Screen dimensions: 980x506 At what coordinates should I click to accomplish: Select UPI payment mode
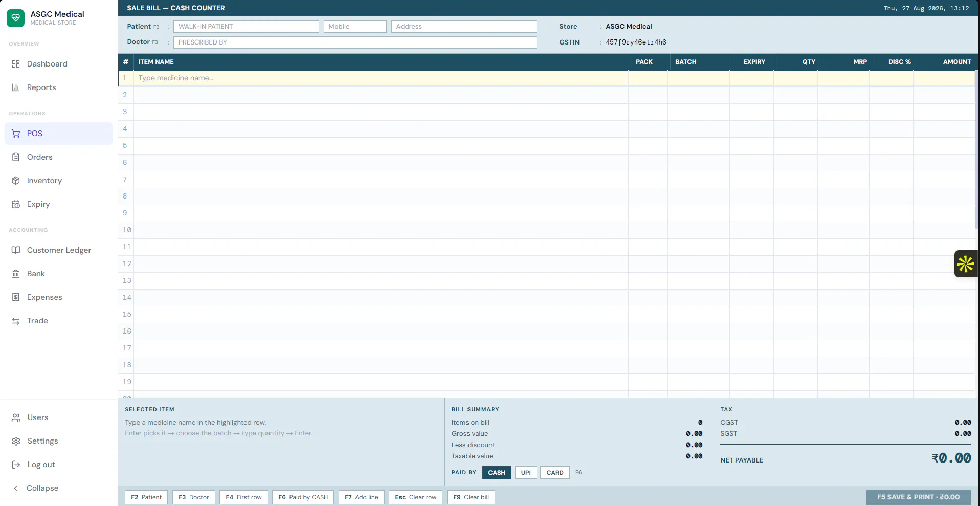(526, 473)
